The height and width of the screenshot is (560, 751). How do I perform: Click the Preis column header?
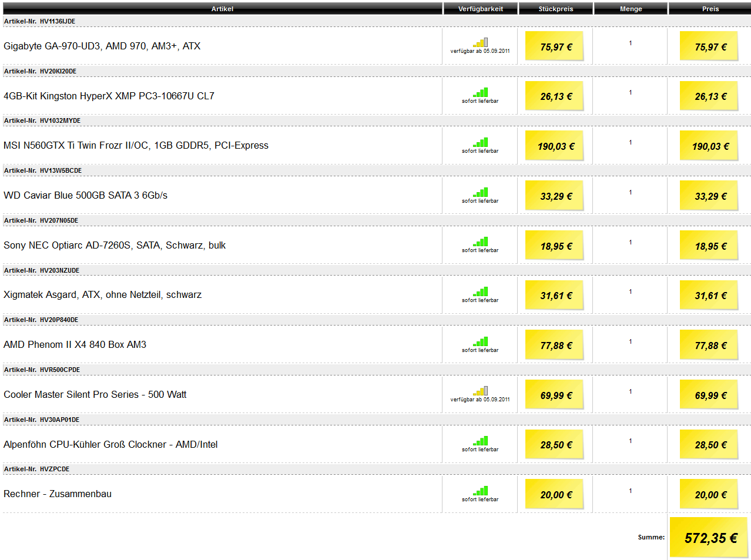[x=710, y=9]
